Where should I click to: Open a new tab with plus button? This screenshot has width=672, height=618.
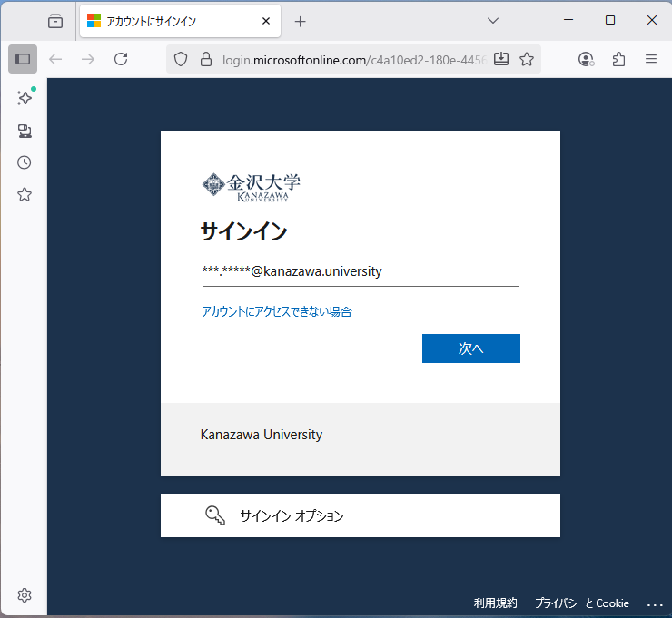(301, 21)
